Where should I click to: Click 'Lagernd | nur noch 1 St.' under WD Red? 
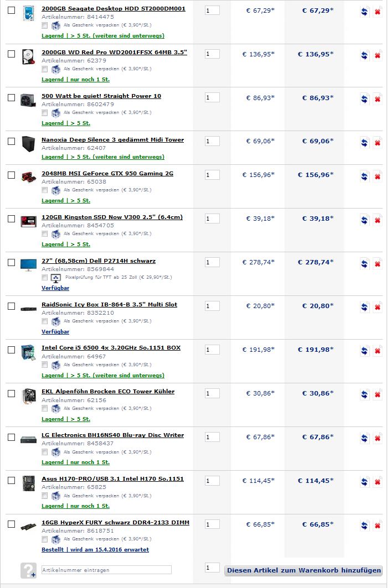click(x=75, y=80)
